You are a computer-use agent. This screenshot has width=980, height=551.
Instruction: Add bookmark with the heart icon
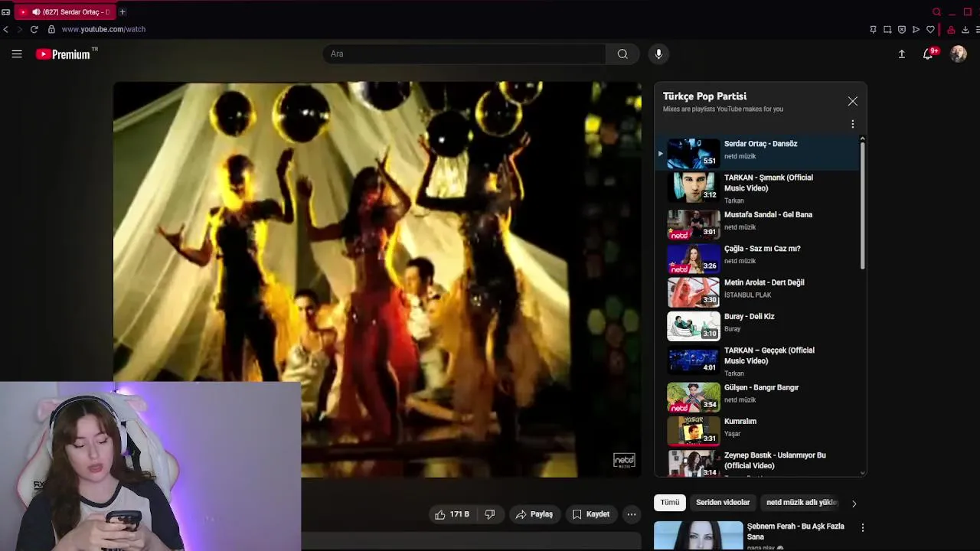[x=930, y=30]
